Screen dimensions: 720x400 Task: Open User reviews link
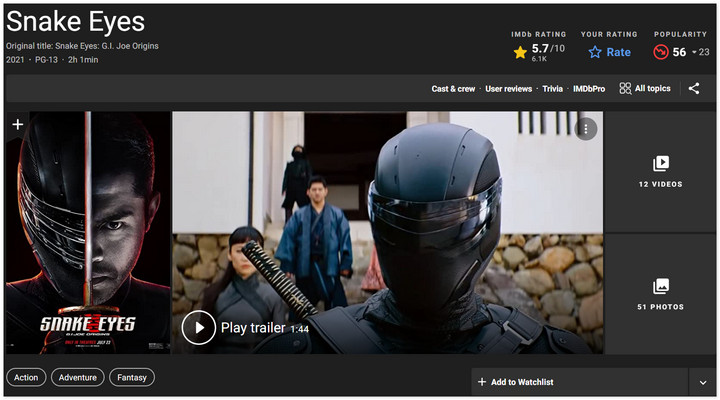[x=508, y=89]
